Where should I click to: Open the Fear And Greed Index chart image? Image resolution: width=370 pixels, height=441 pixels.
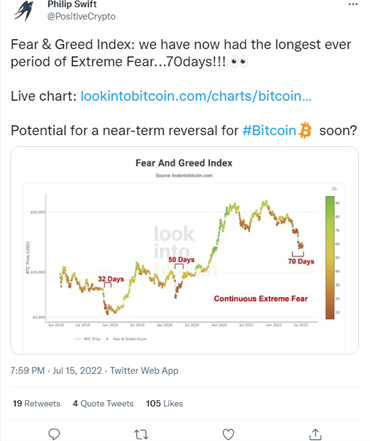coord(184,250)
